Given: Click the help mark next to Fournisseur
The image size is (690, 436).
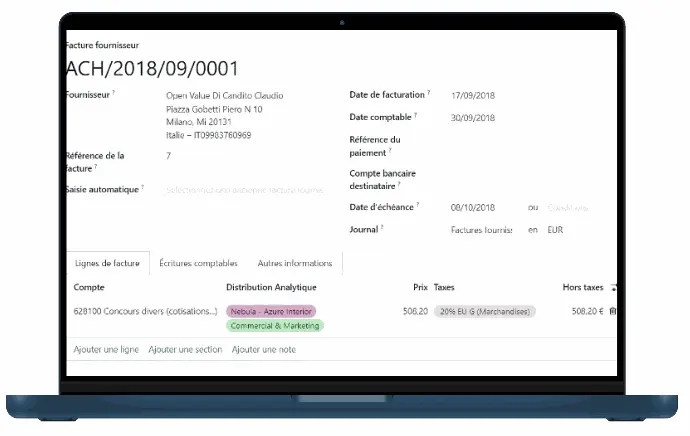Looking at the screenshot, I should (x=113, y=93).
